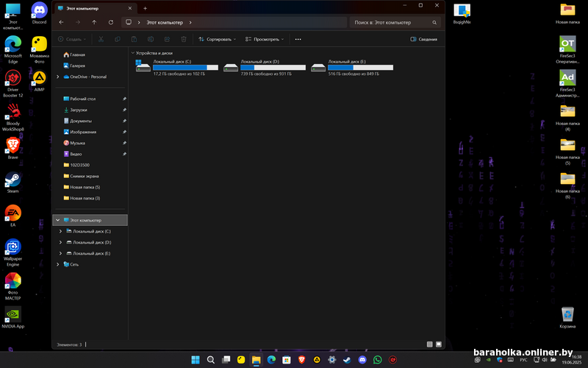The width and height of the screenshot is (588, 368).
Task: Collapse Этот компьютер tree node
Action: click(58, 220)
